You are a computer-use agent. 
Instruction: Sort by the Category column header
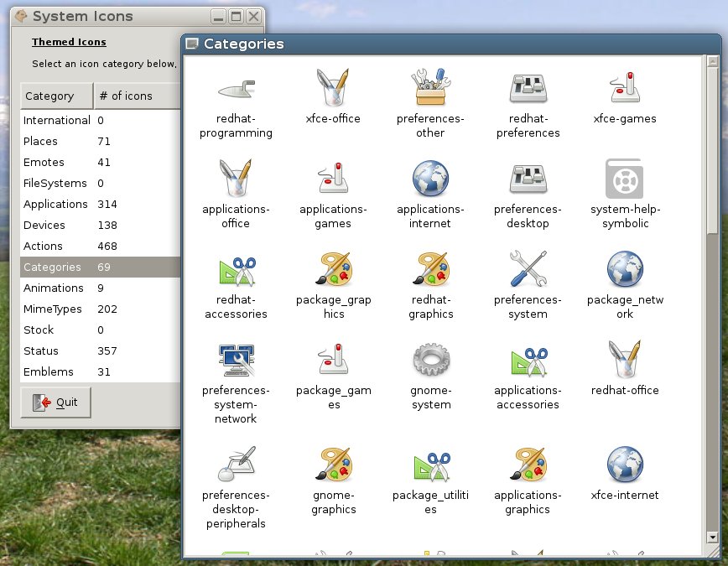56,96
